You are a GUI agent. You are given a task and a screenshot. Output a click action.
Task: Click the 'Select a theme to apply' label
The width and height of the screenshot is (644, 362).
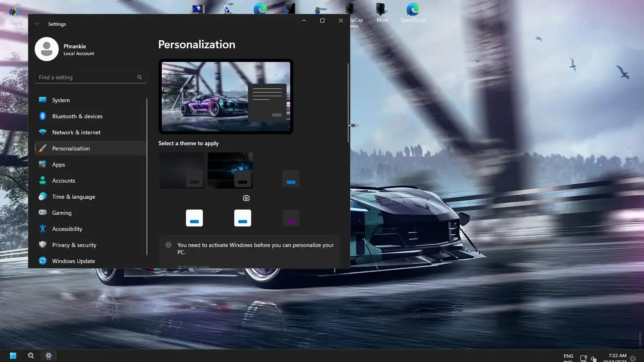(189, 143)
